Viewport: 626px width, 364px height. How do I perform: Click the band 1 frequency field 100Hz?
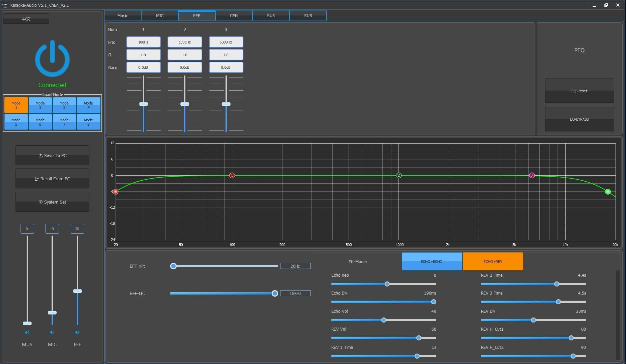(x=143, y=42)
